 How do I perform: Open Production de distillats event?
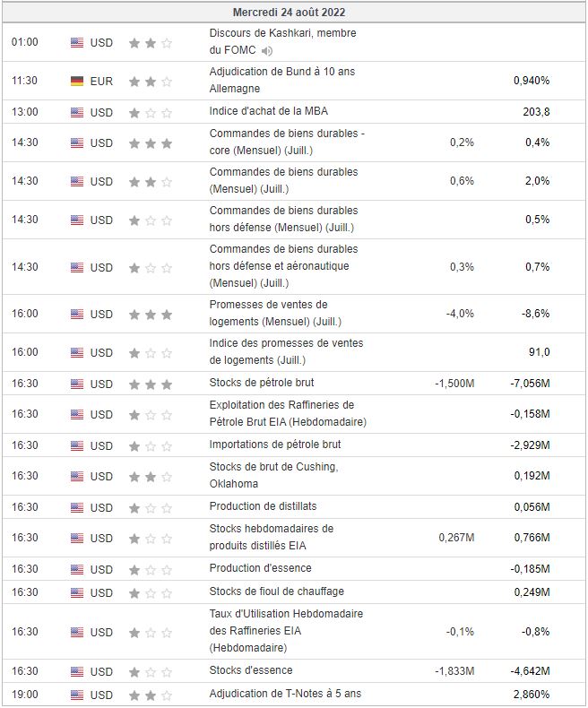click(263, 506)
